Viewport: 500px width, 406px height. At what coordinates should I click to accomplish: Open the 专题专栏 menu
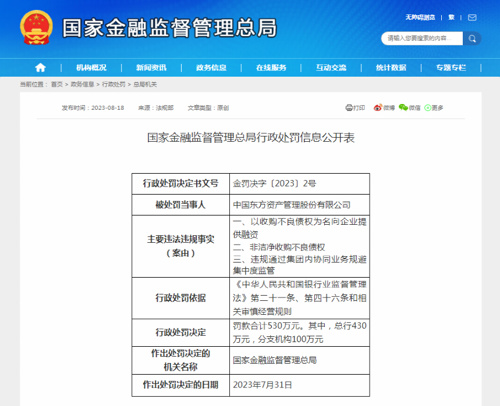[x=451, y=68]
